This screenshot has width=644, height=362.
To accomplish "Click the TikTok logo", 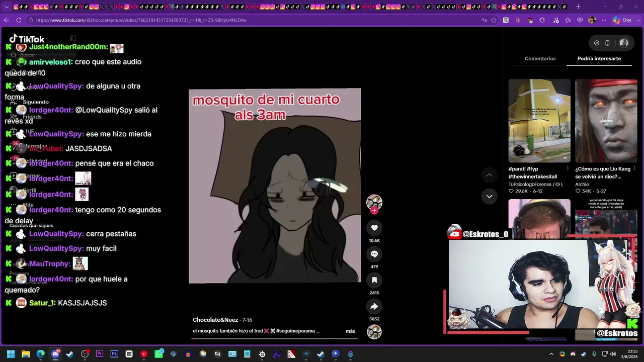I will click(x=27, y=39).
